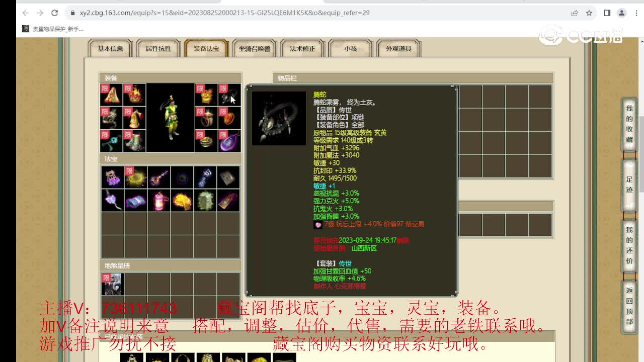The image size is (644, 362).
Task: Open the 贵重物品保护_新手 bookmark
Action: [x=53, y=29]
